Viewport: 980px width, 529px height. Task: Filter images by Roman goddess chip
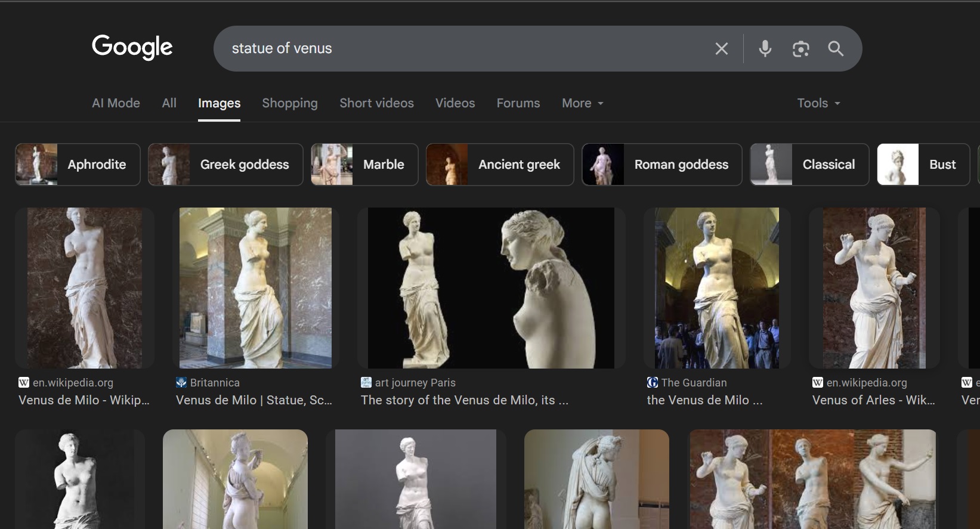pyautogui.click(x=661, y=165)
